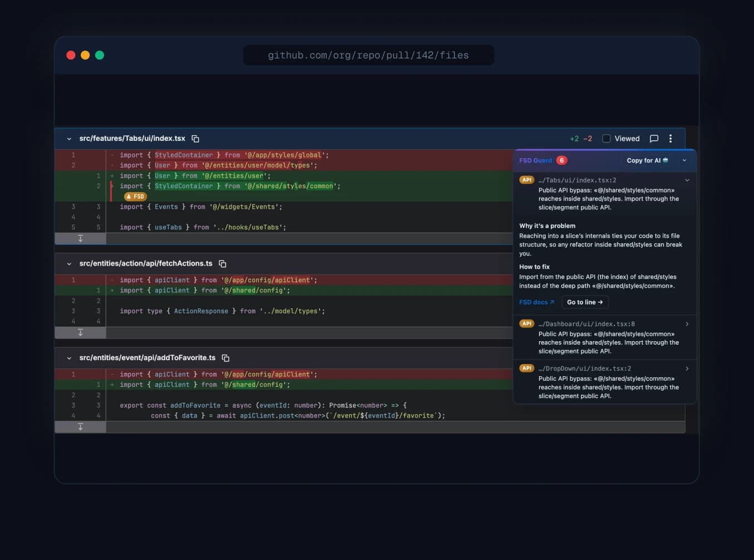This screenshot has width=754, height=560.
Task: Click …/Tabs/ui/index.tsx:2 issue path
Action: pyautogui.click(x=577, y=180)
